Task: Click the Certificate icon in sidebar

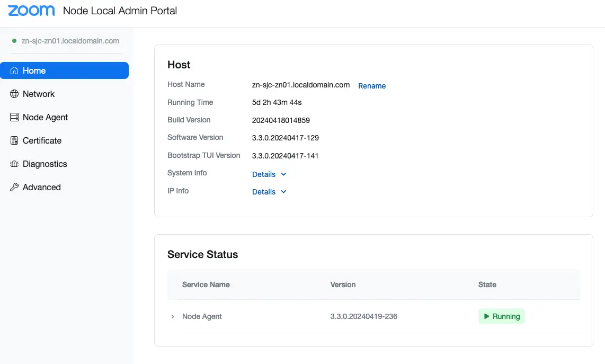Action: click(14, 140)
